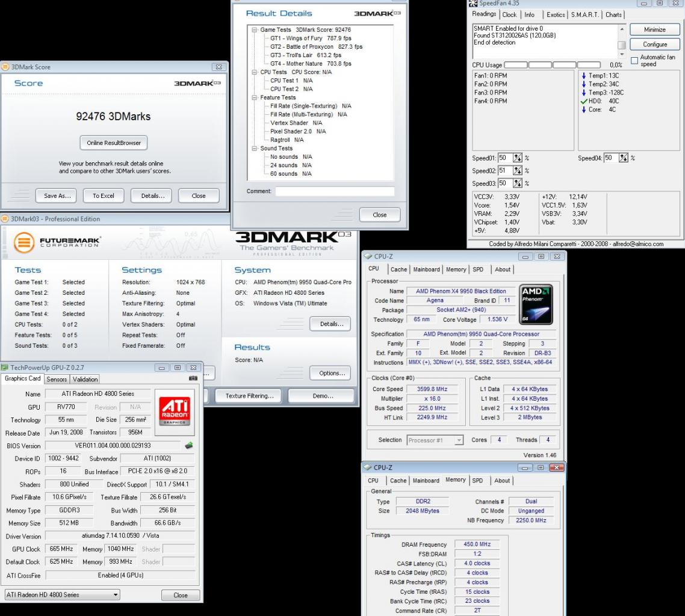Select the Ragtroll N/A tree row

pos(287,140)
